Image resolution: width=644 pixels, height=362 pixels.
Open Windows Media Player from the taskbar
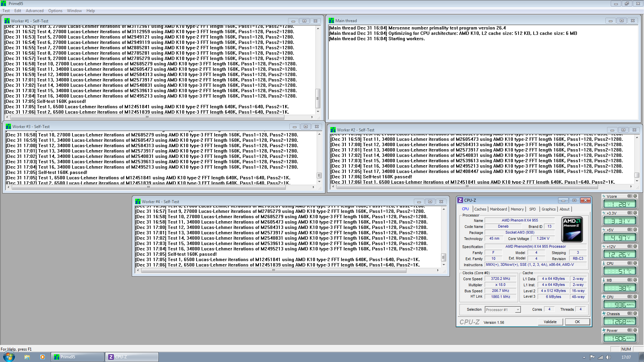(42, 357)
